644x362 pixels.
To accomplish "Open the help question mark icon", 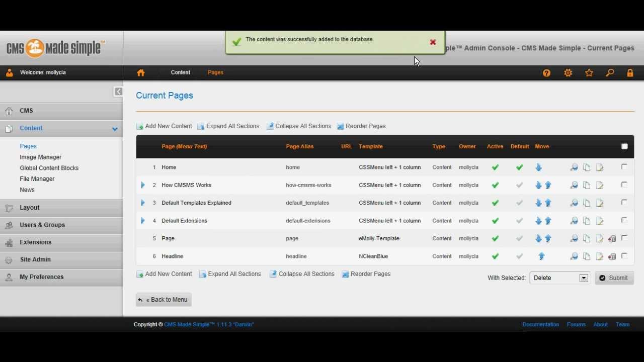I will (x=547, y=73).
